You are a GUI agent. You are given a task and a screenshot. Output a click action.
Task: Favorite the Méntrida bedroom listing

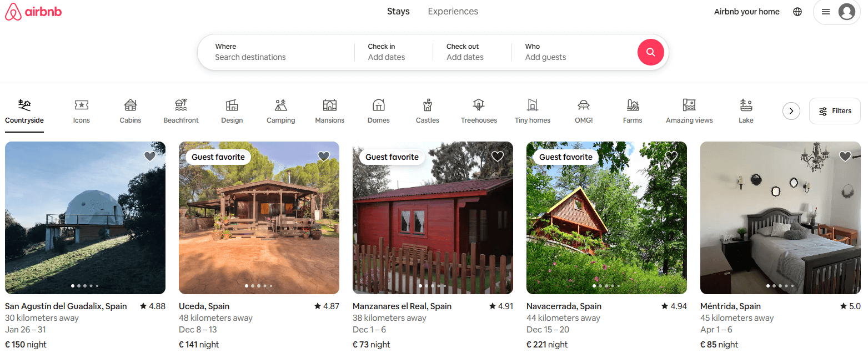(x=845, y=157)
